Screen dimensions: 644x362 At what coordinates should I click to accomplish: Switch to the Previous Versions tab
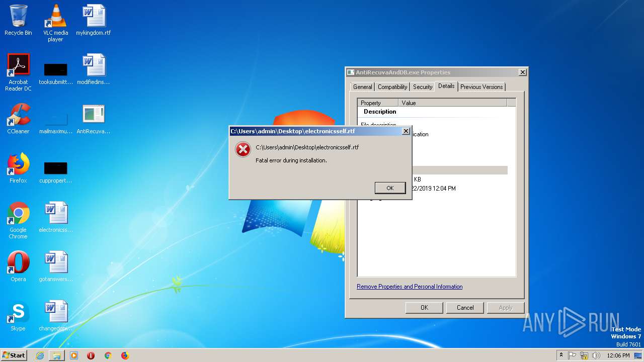pyautogui.click(x=481, y=87)
